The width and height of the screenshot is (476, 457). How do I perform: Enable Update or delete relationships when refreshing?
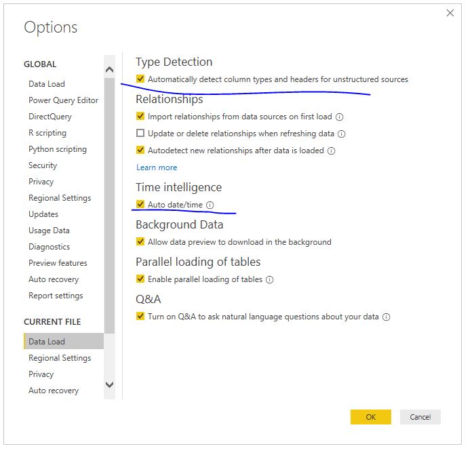pyautogui.click(x=140, y=134)
